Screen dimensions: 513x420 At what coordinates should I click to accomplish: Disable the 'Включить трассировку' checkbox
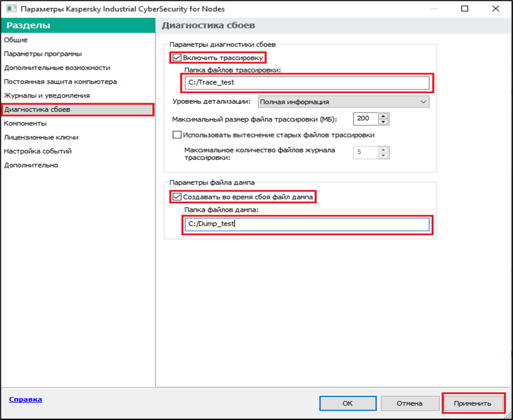point(177,58)
